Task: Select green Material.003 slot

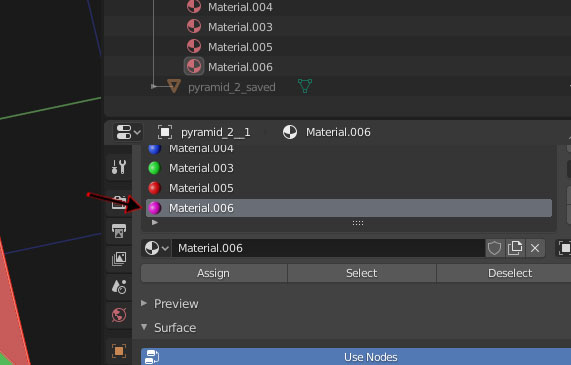Action: click(x=349, y=168)
